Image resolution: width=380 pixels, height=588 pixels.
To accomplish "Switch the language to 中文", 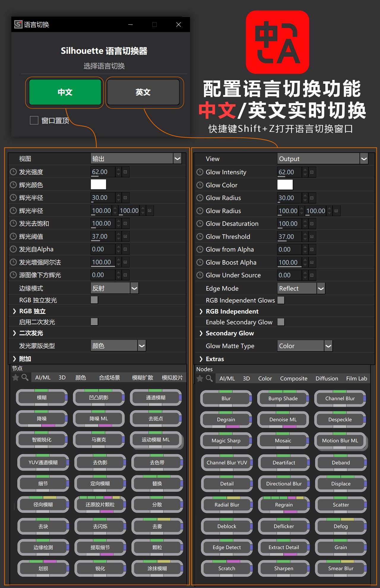I will pos(65,92).
